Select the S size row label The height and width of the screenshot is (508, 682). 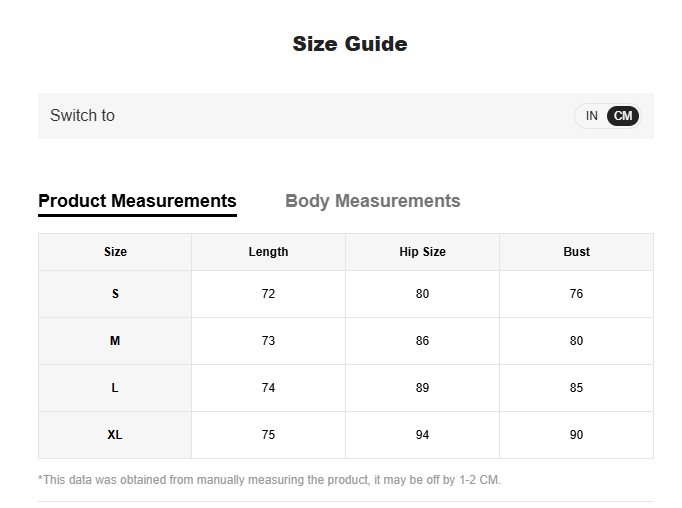pyautogui.click(x=115, y=294)
